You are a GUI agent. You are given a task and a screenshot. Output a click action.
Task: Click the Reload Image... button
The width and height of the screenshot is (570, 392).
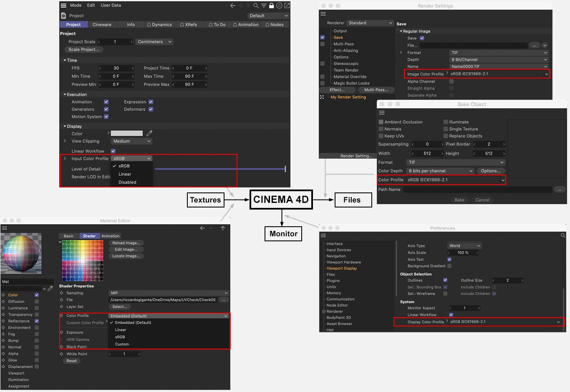pos(126,243)
